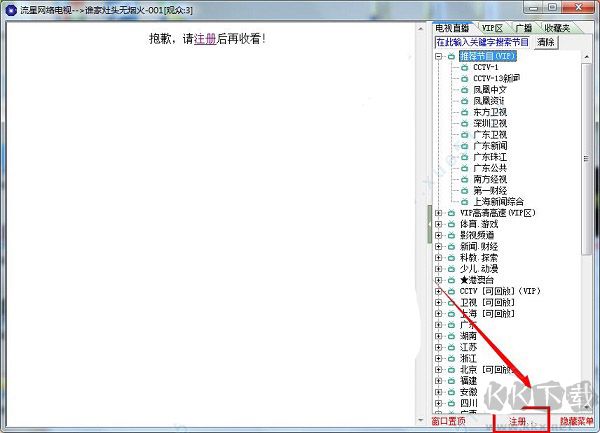Click the TV icon beside 第一财经
This screenshot has width=600, height=433.
coord(465,190)
